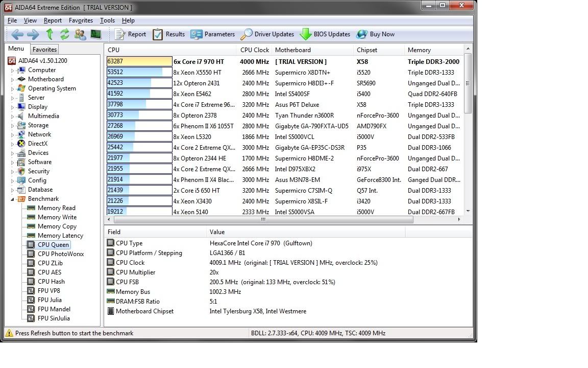Open the Help menu
588x368 pixels.
point(128,20)
